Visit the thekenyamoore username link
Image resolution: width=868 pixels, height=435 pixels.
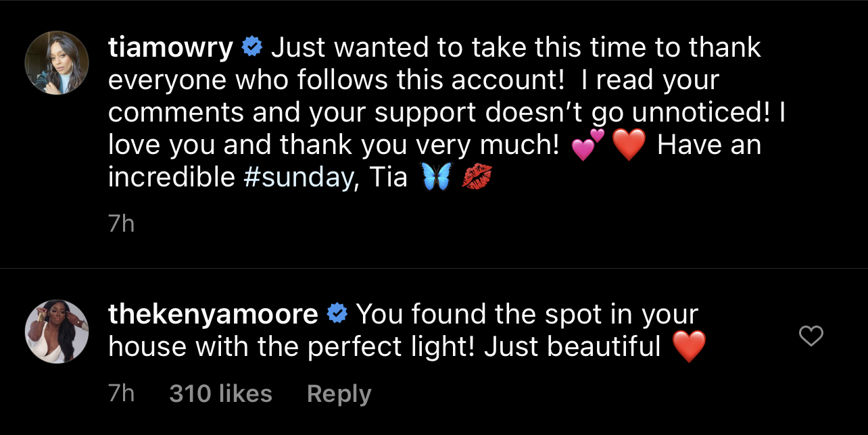tap(213, 314)
